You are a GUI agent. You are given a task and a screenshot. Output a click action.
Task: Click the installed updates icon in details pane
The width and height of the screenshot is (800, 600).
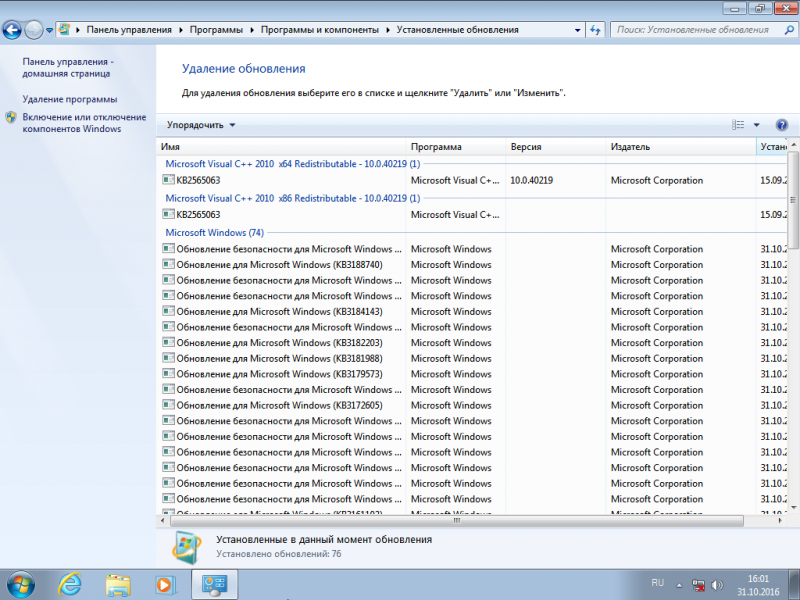tap(186, 547)
